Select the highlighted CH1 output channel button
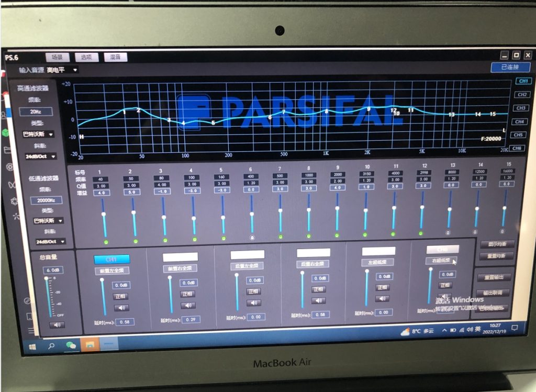Viewport: 536px width, 392px height. pyautogui.click(x=112, y=260)
